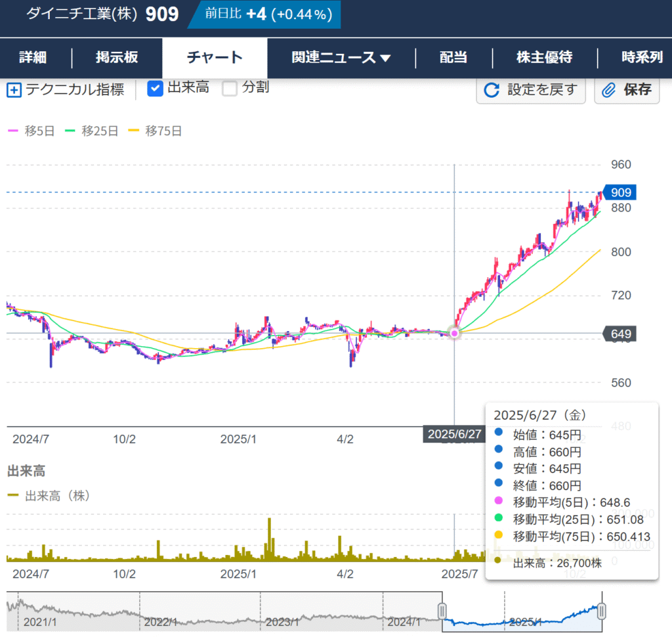
Task: Uncheck the 出来高 checkbox
Action: 155,89
